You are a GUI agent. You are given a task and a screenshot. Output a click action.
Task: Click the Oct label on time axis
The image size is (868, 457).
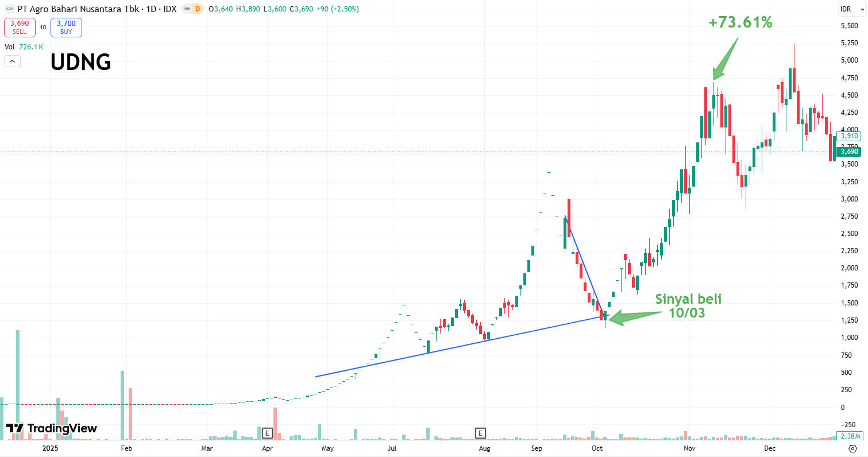coord(597,448)
